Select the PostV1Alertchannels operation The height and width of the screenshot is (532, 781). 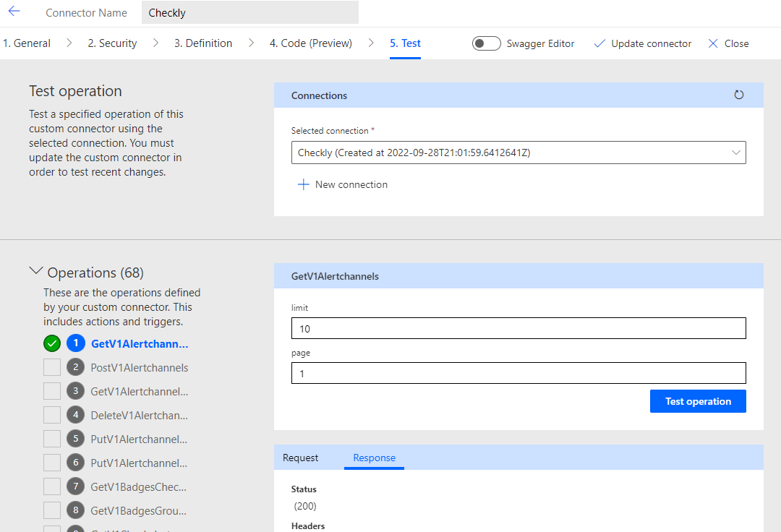(140, 368)
